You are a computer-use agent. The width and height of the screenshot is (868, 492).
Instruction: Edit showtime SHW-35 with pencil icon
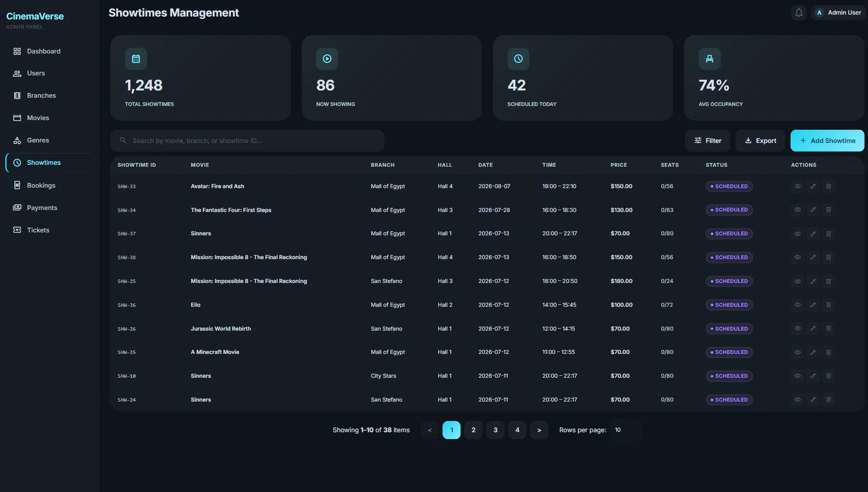click(x=813, y=352)
